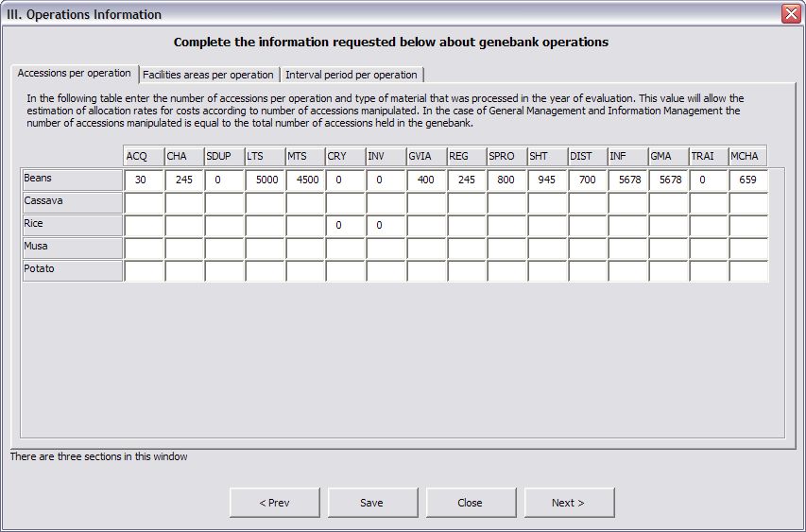The height and width of the screenshot is (532, 806).
Task: Select the Rice INV cell
Action: pos(386,225)
